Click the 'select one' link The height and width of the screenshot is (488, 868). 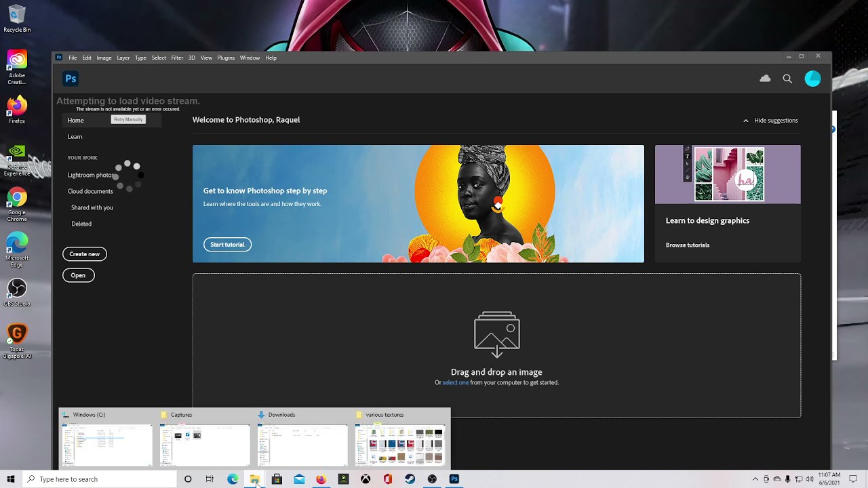[x=456, y=382]
